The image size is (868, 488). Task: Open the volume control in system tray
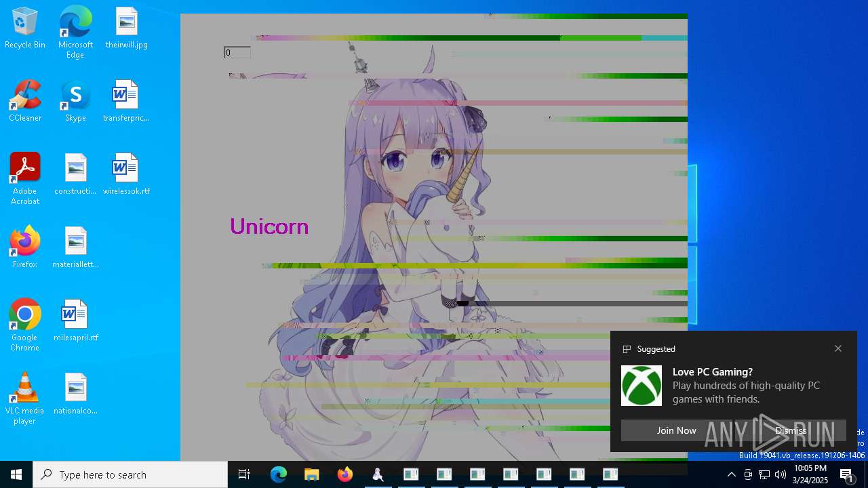pyautogui.click(x=781, y=474)
